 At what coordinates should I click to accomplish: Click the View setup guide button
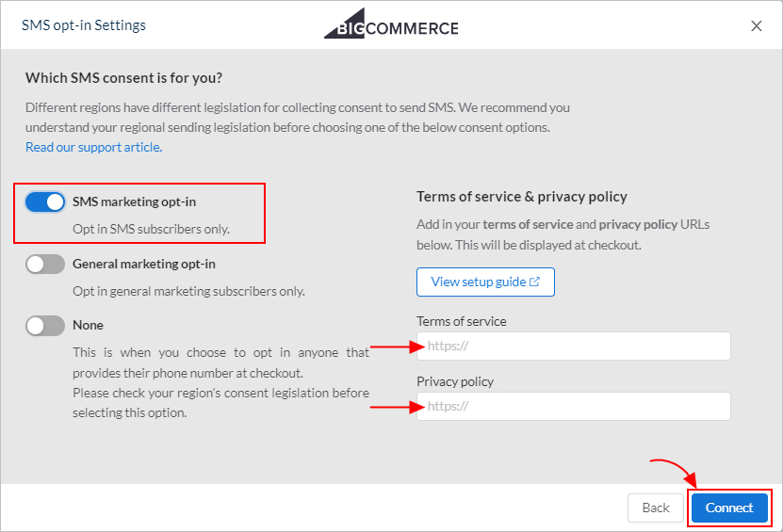(485, 282)
